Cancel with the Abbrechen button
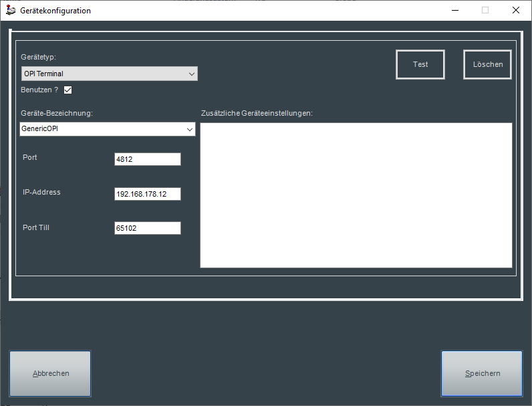Viewport: 532px width, 406px height. pyautogui.click(x=51, y=374)
